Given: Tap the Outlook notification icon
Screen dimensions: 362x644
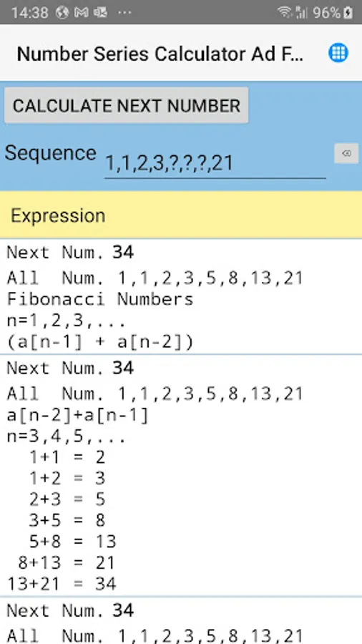Looking at the screenshot, I should [100, 13].
